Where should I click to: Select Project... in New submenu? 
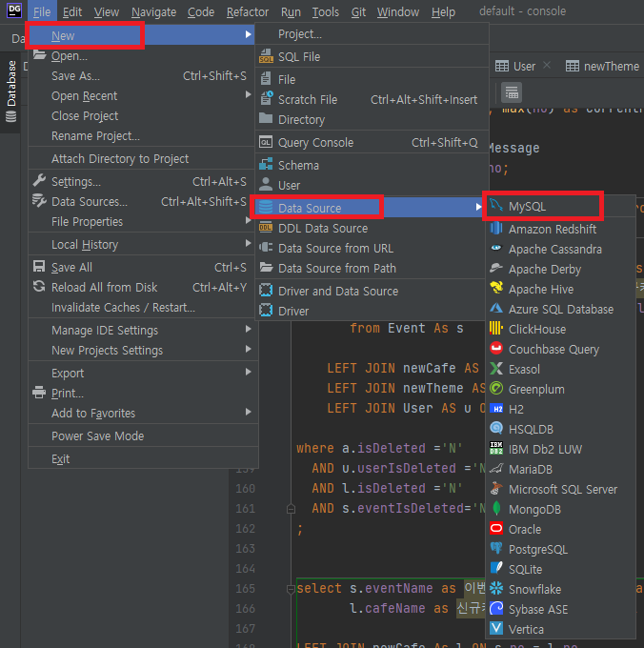(x=371, y=34)
